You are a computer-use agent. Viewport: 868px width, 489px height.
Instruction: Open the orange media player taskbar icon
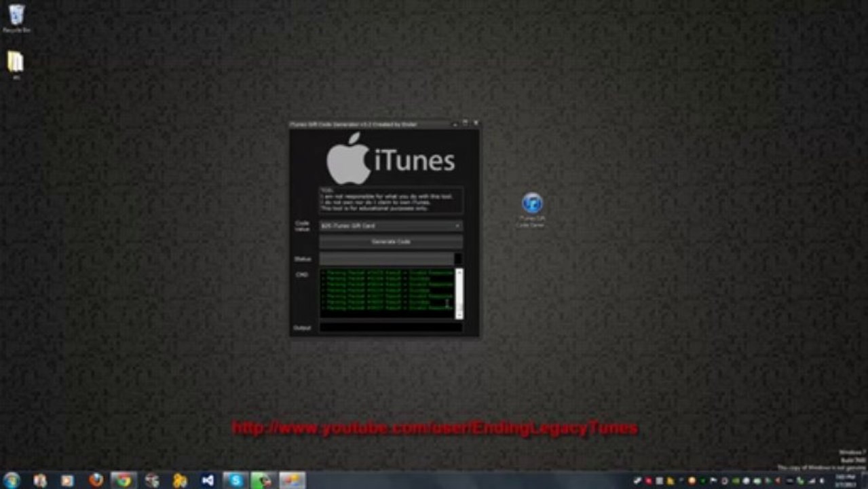point(67,480)
